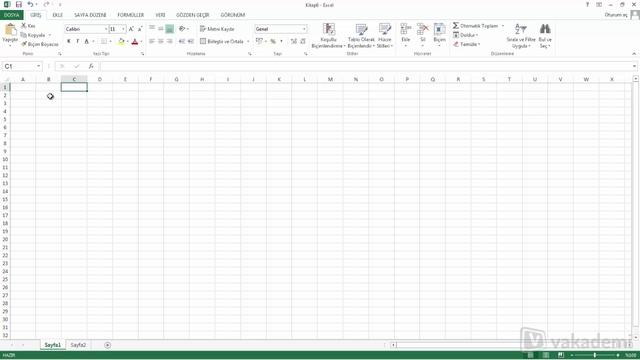
Task: Open the DOSYA file tab
Action: [12, 15]
